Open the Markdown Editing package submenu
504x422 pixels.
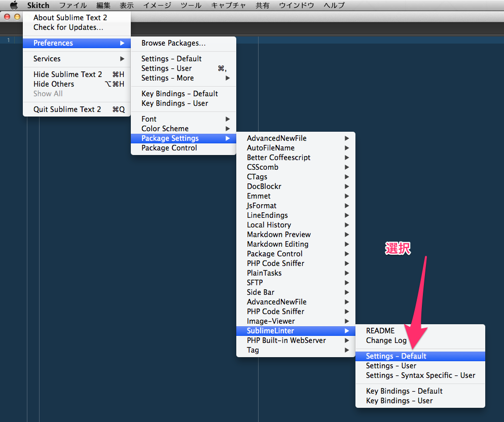point(296,244)
